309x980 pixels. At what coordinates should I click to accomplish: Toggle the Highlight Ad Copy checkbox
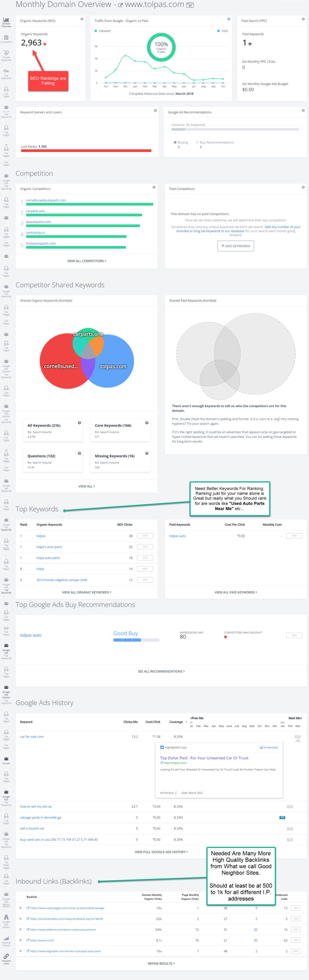162,747
